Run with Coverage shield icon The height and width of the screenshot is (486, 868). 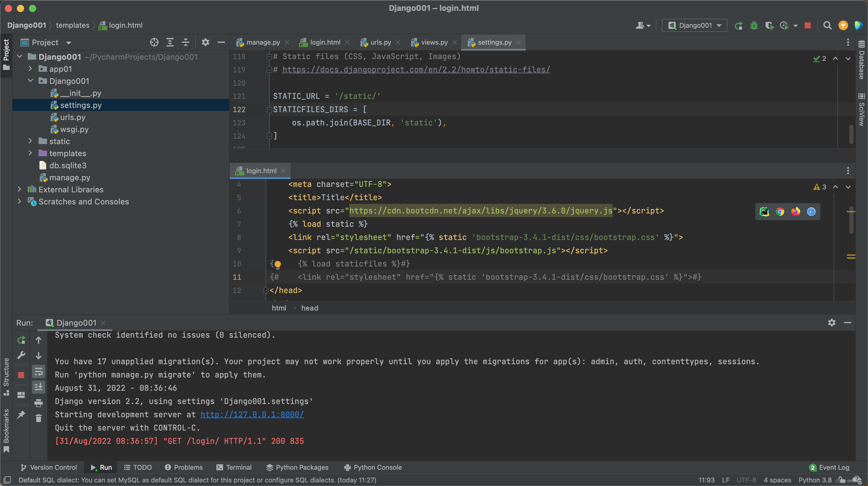coord(769,26)
